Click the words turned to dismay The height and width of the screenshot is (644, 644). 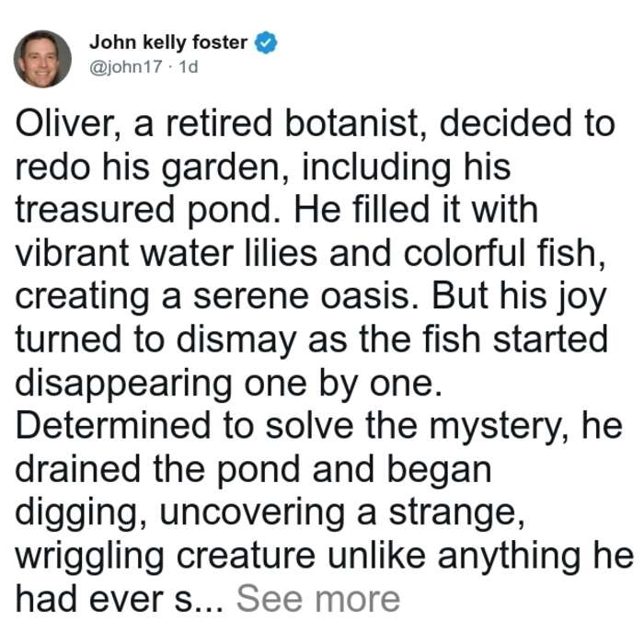click(x=155, y=340)
